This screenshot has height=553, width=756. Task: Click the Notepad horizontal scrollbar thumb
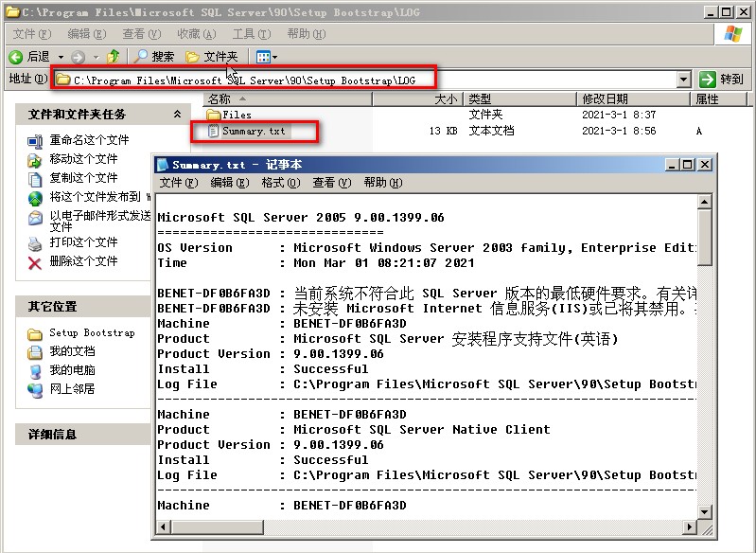(217, 526)
